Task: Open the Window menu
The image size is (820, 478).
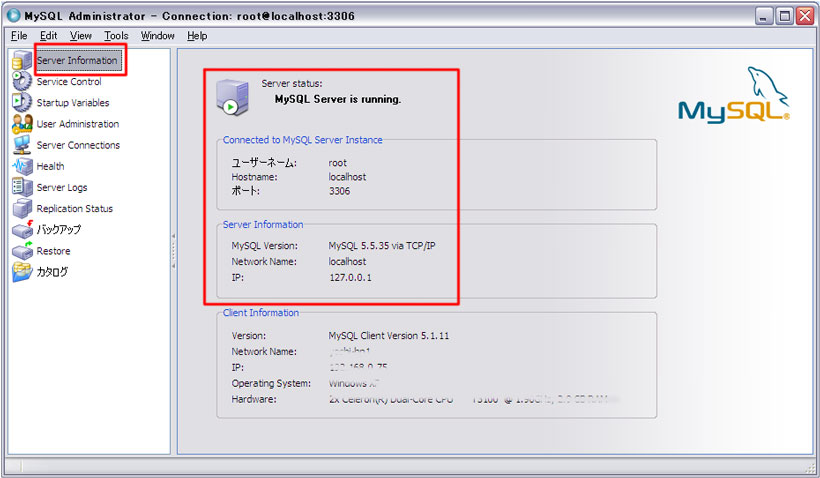Action: 157,36
